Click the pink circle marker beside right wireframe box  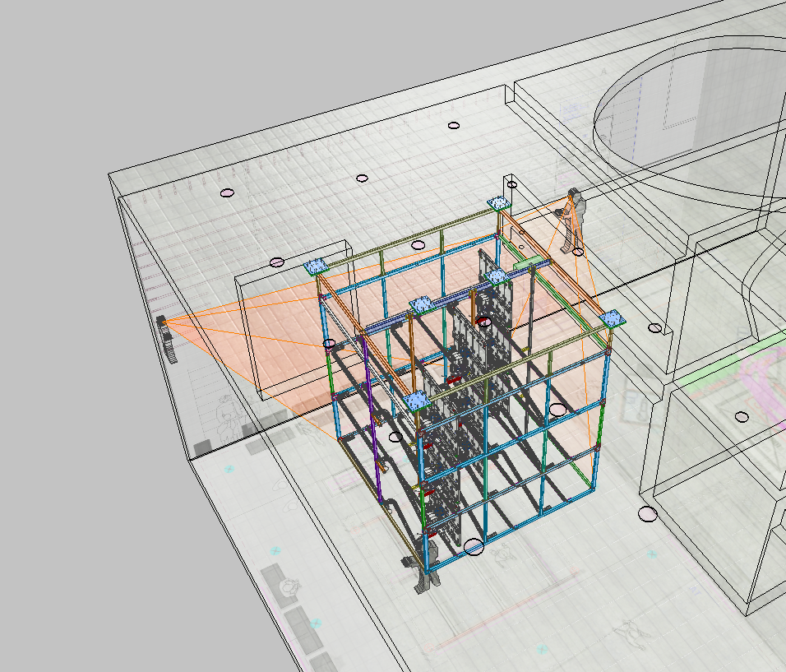pos(647,515)
